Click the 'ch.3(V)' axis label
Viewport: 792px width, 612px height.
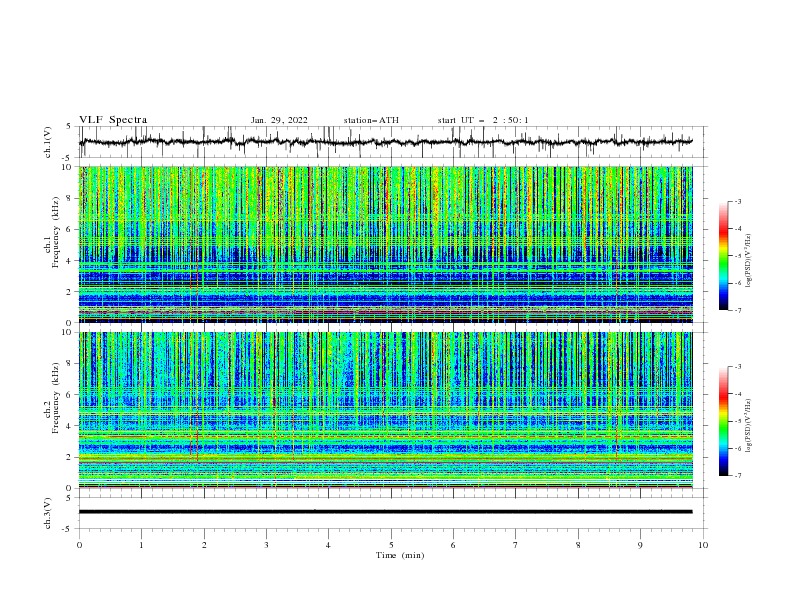tap(48, 513)
